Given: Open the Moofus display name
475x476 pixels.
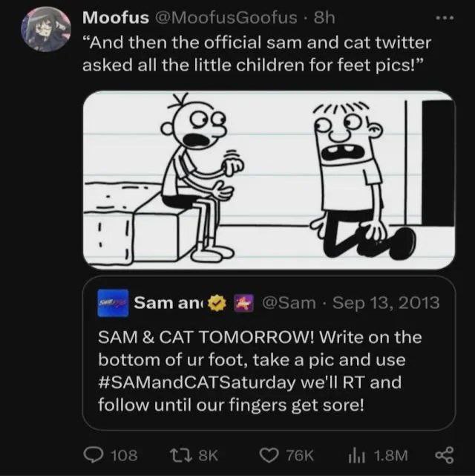Looking at the screenshot, I should coord(116,18).
